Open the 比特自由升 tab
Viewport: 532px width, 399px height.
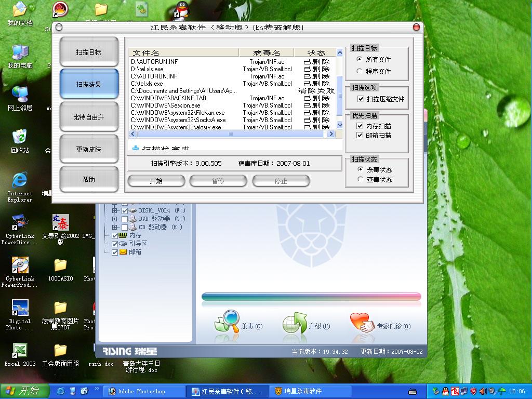(89, 117)
